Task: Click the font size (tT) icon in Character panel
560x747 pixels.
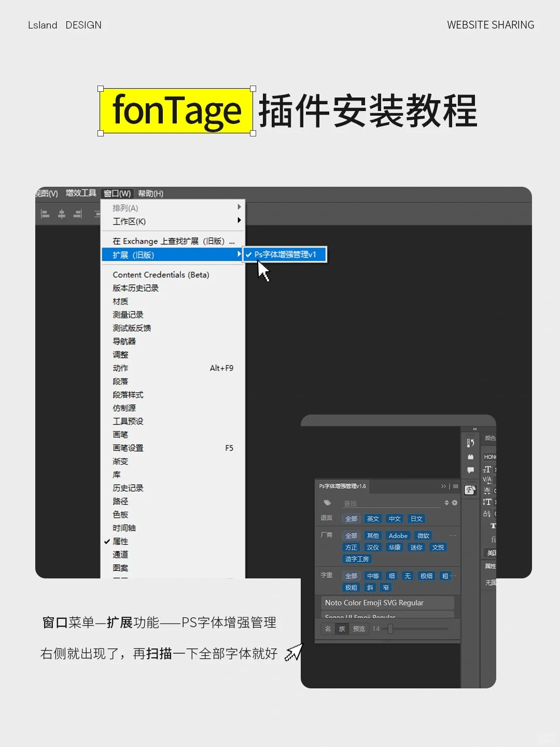Action: coord(487,469)
